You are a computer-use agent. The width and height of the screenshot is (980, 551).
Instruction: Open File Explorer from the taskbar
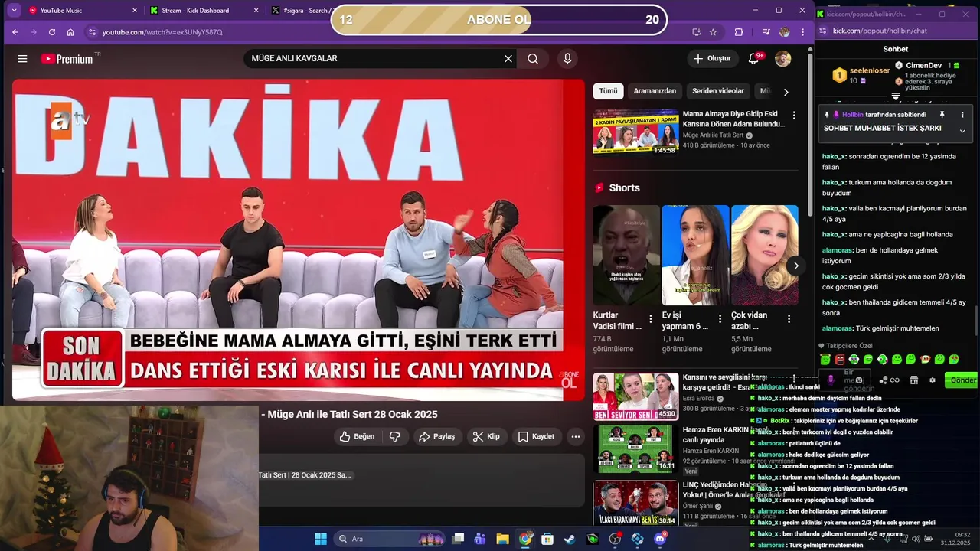[x=502, y=539]
